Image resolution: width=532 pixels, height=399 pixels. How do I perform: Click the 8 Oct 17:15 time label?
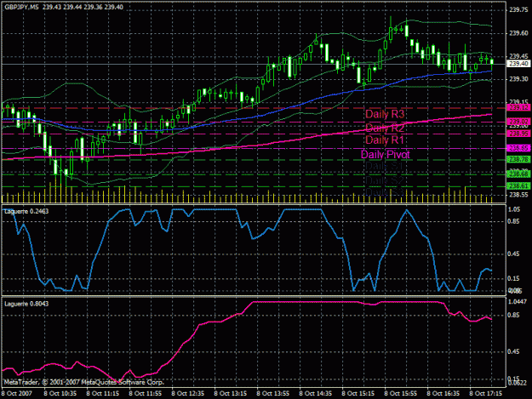coord(486,394)
